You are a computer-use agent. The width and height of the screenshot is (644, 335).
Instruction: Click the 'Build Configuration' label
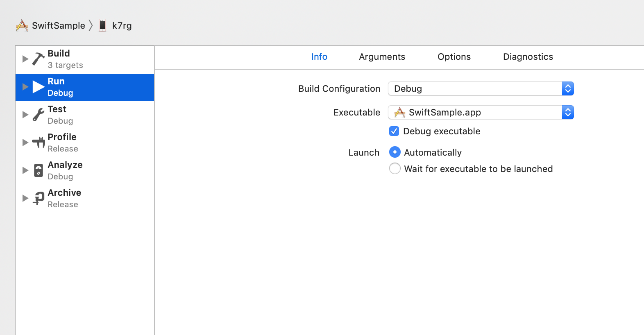point(339,89)
